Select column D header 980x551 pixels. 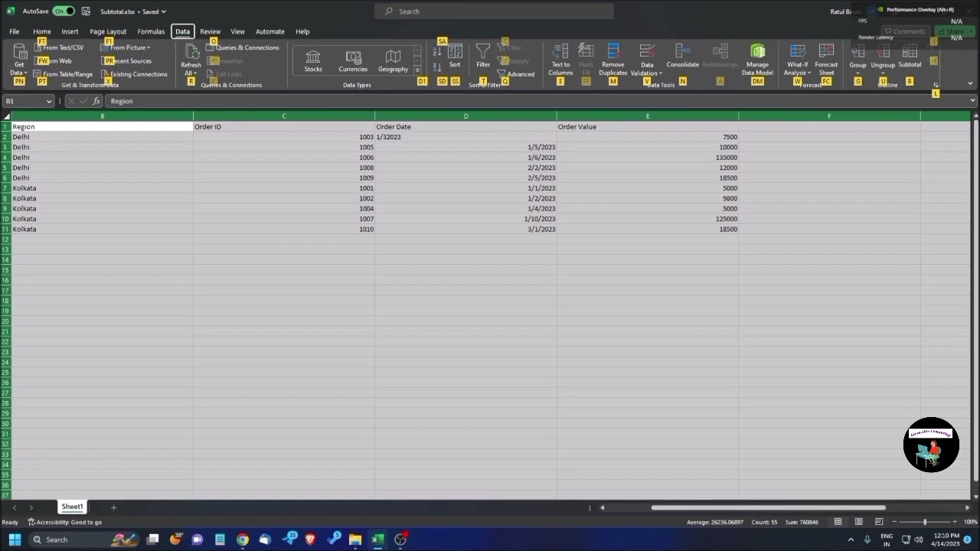tap(465, 116)
